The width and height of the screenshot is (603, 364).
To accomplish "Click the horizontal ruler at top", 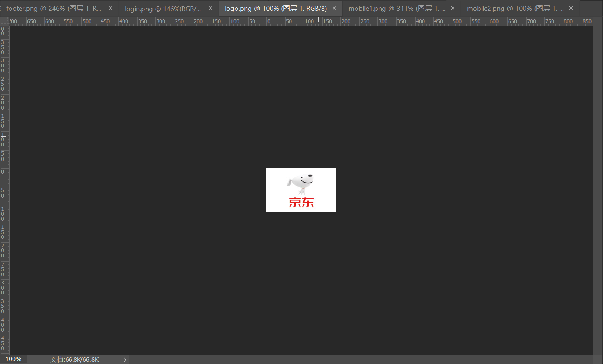I will 301,21.
